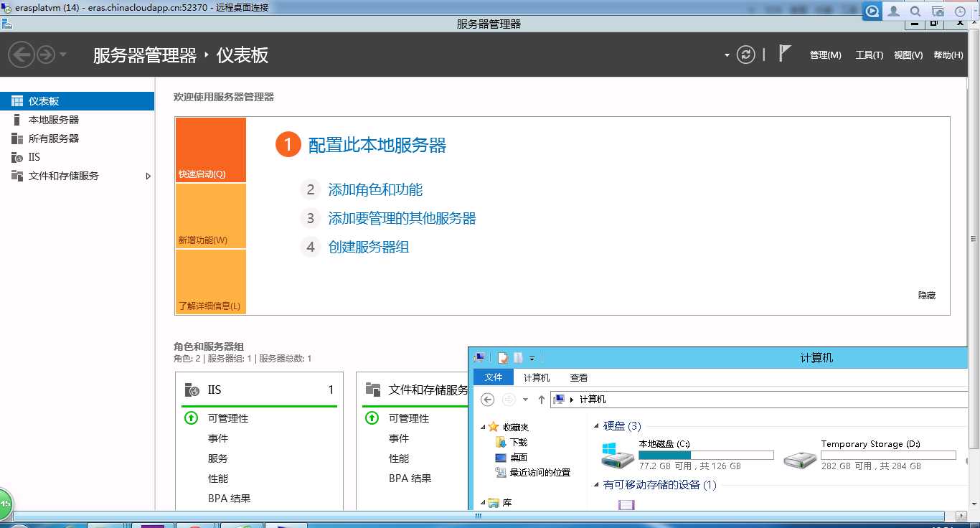Click the 了解详细信息(L) tile

210,282
